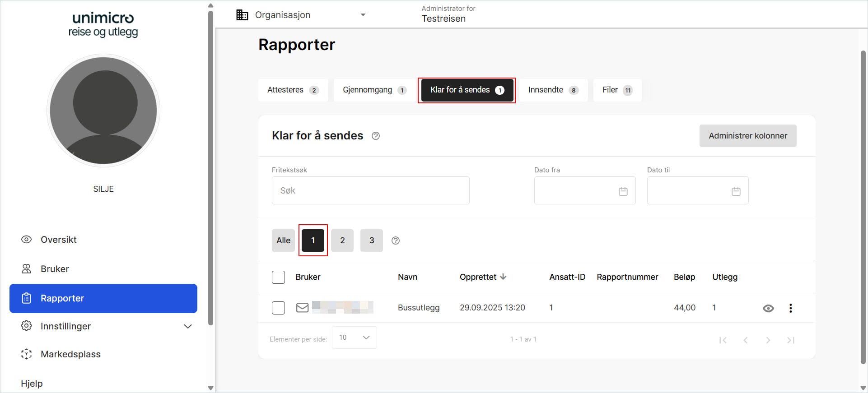Screen dimensions: 868x393
Task: Open the Dato fra calendar picker icon
Action: [x=623, y=191]
